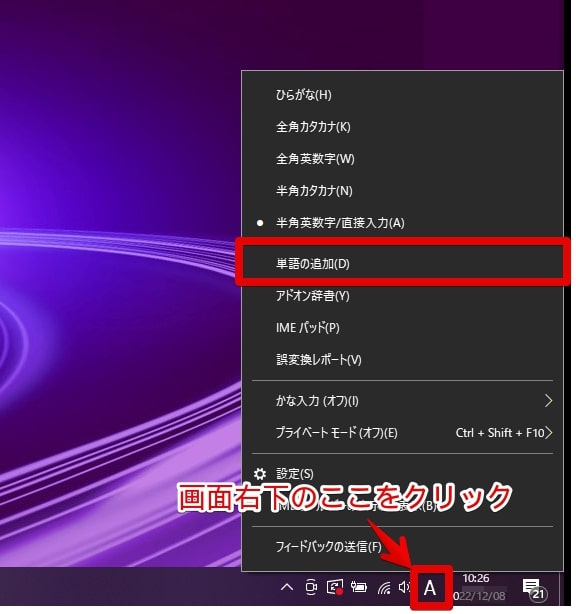576x614 pixels.
Task: Open the notification center icon
Action: [534, 589]
